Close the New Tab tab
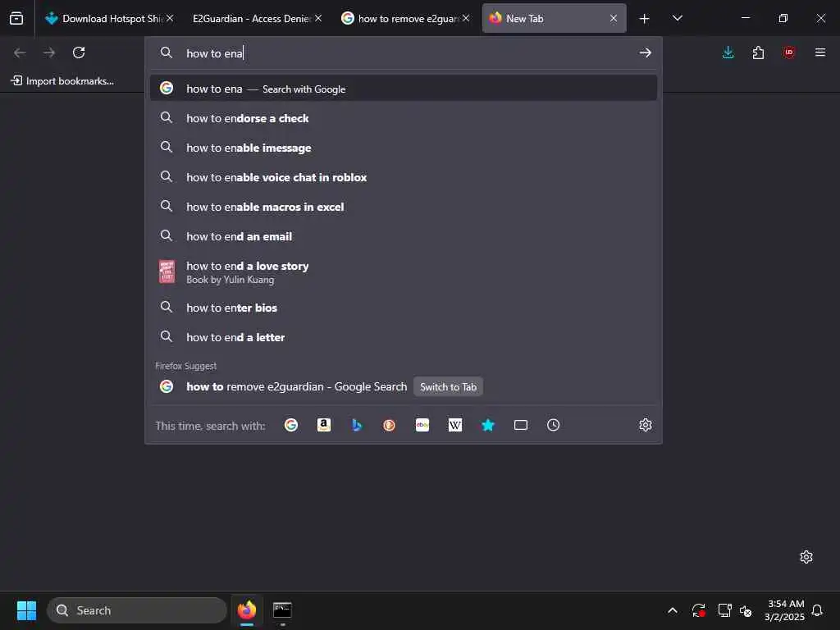 point(614,18)
